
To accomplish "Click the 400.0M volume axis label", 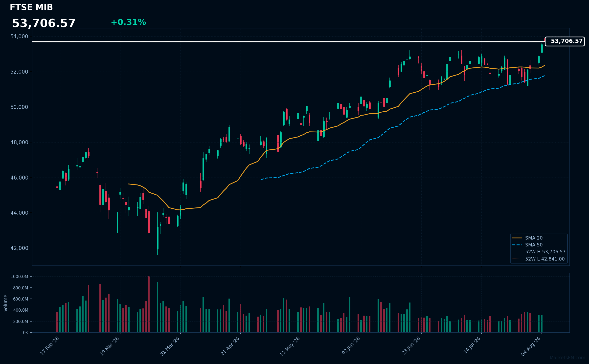I will [x=20, y=310].
